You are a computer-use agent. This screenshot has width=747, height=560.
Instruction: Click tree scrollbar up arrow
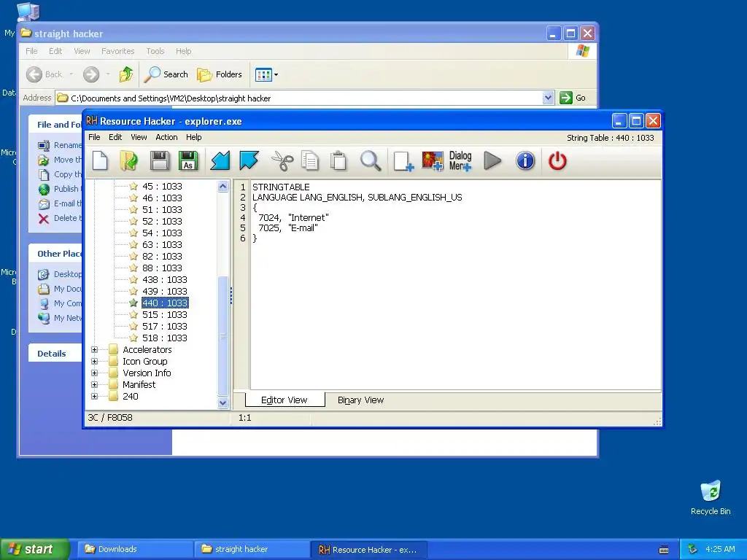(222, 186)
